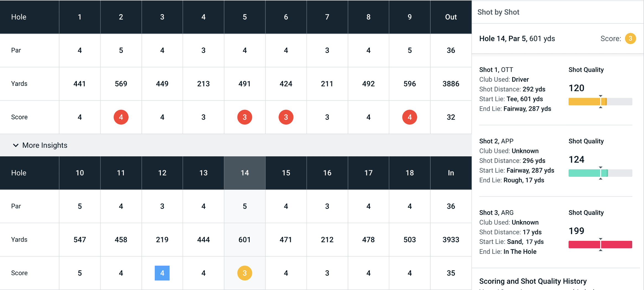Select hole 10 column header
644x290 pixels.
coord(80,173)
